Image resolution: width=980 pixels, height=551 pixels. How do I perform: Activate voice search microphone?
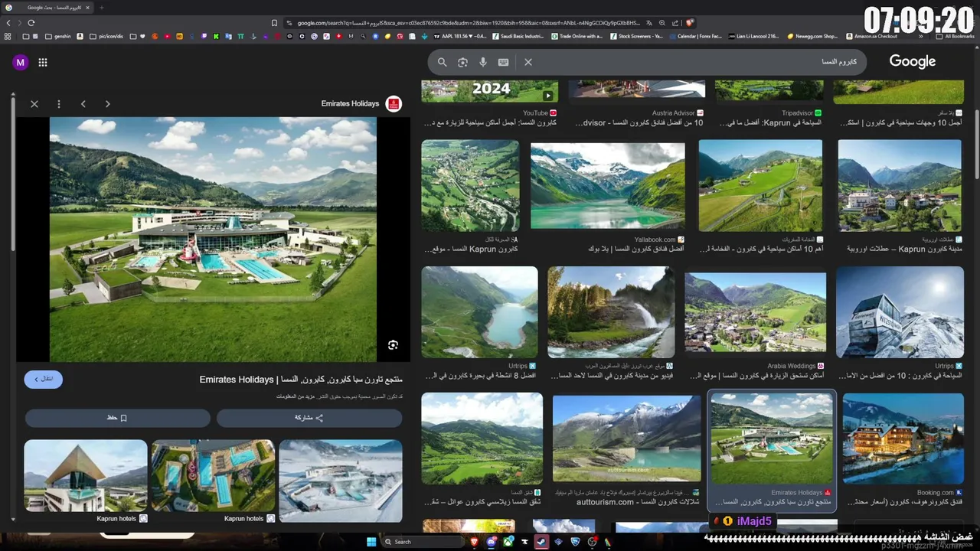tap(482, 62)
